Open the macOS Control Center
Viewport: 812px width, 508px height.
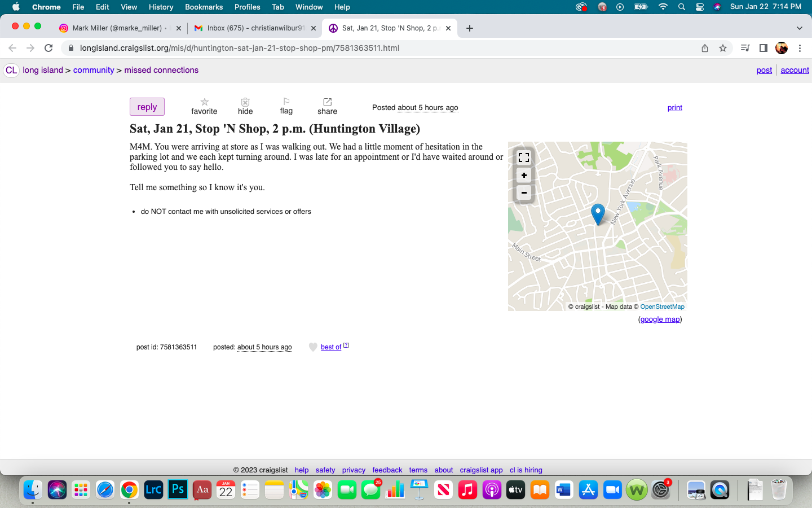pyautogui.click(x=700, y=7)
